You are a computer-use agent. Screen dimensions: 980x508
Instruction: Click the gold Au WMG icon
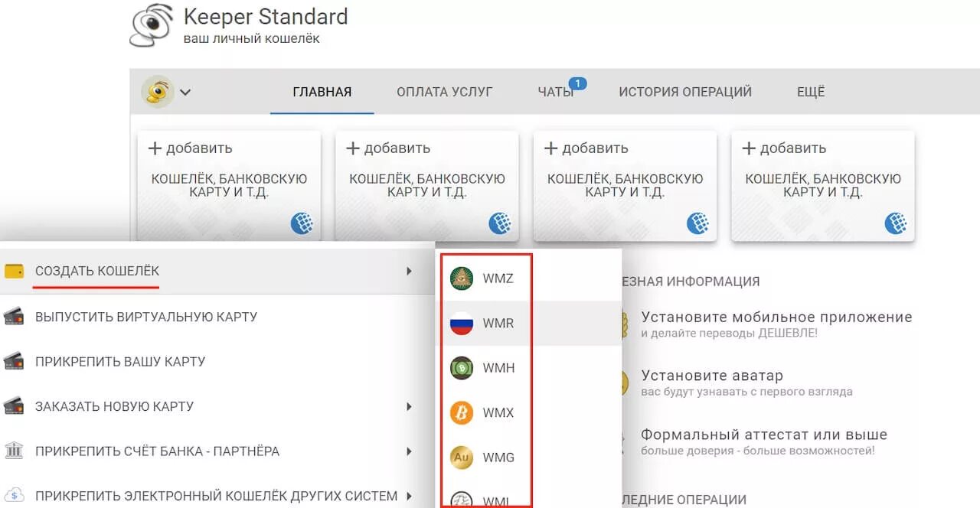click(462, 458)
